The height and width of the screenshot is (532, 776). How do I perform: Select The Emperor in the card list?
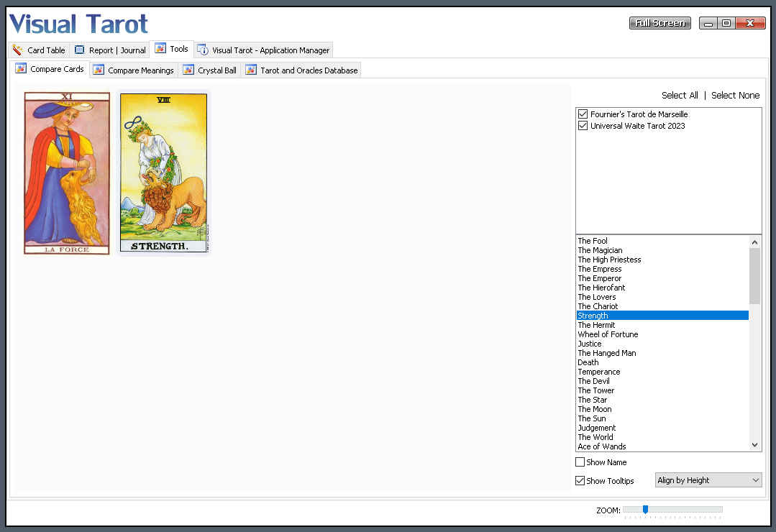(662, 278)
